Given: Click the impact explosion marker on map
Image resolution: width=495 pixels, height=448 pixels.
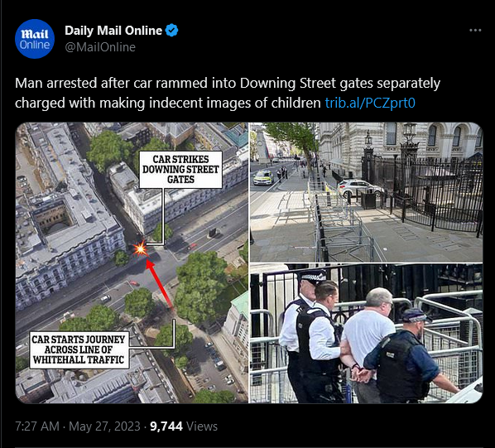Looking at the screenshot, I should pyautogui.click(x=140, y=249).
